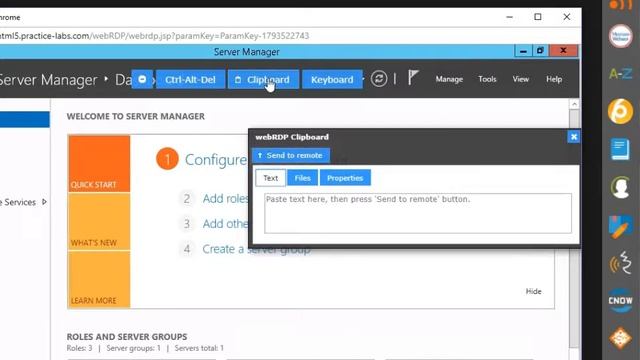Open the blue document icon in the sidebar

pos(620,149)
